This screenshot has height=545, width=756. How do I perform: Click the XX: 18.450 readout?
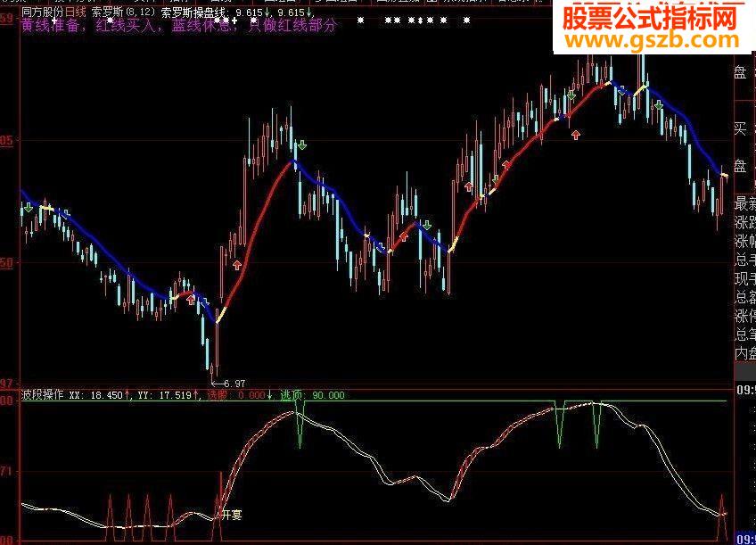(99, 395)
